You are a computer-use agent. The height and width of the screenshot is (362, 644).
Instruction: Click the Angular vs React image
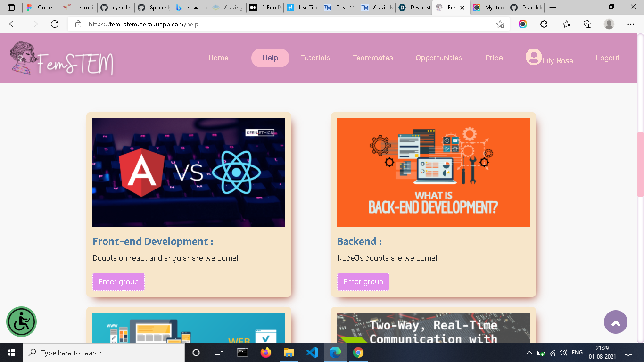click(x=189, y=173)
